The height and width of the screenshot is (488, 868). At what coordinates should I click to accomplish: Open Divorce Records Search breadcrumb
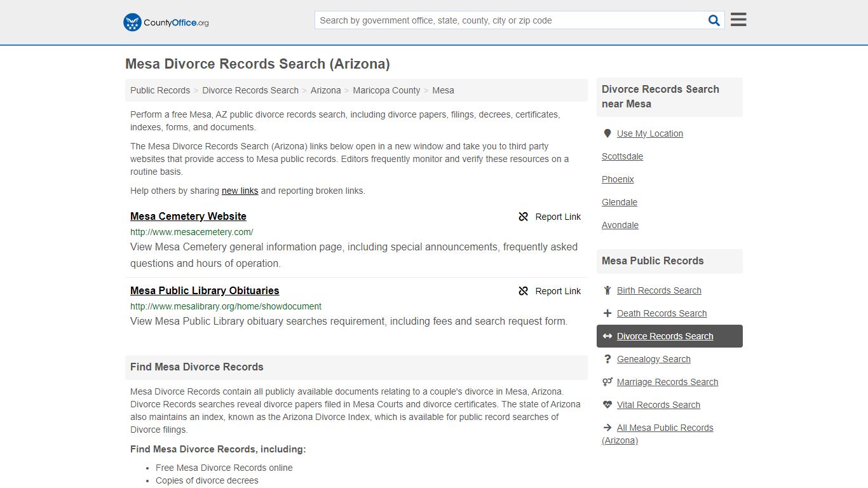click(x=250, y=90)
